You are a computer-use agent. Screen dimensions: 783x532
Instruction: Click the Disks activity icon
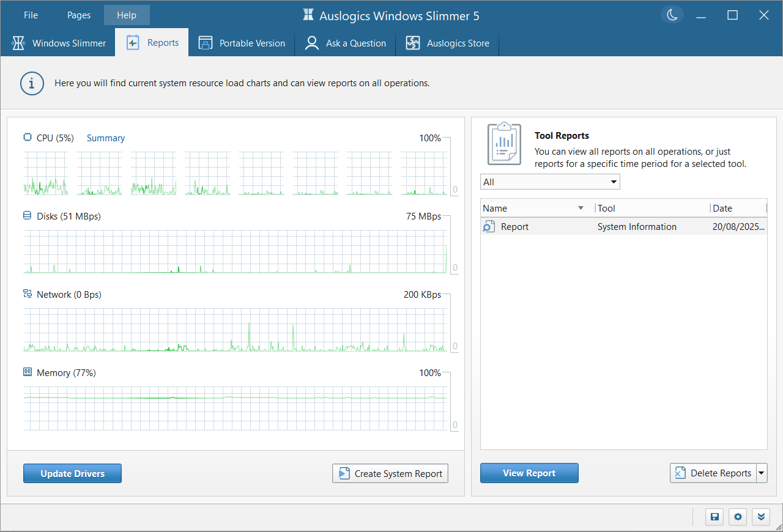(27, 215)
